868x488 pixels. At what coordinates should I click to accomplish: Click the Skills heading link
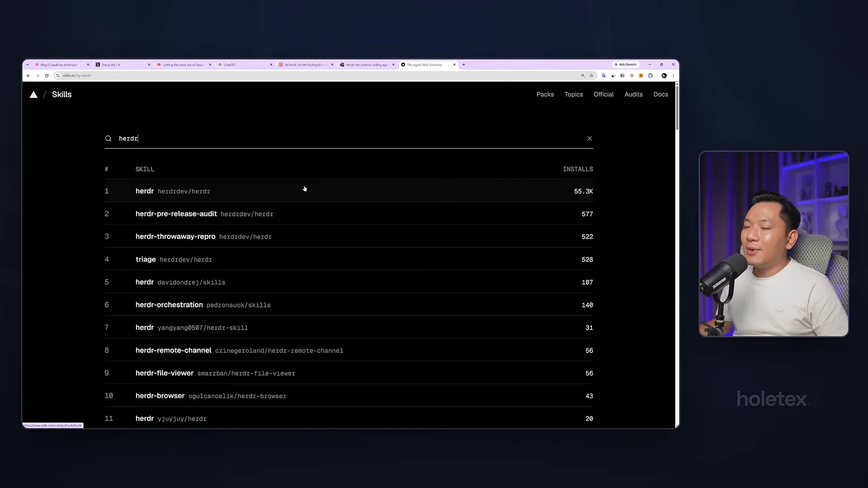(x=62, y=94)
